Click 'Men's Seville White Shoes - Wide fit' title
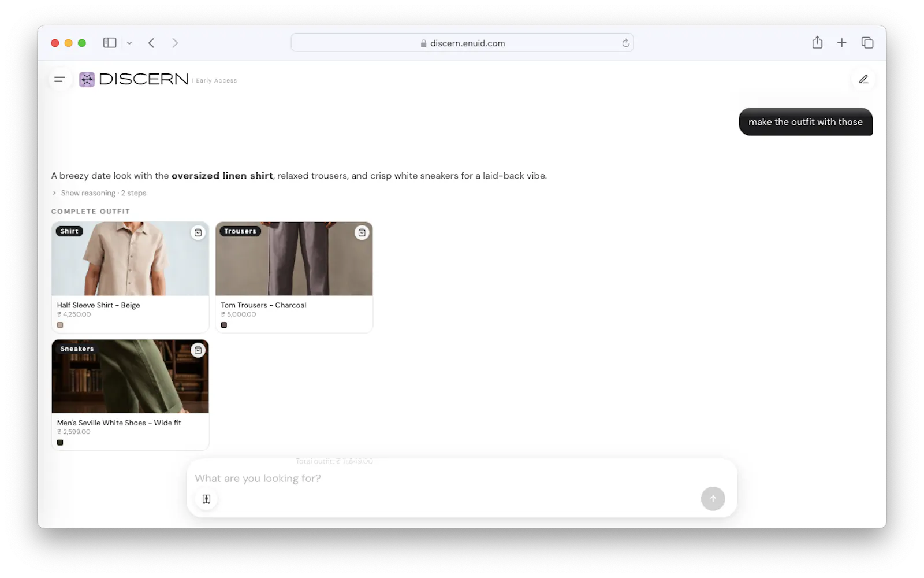 (x=119, y=423)
